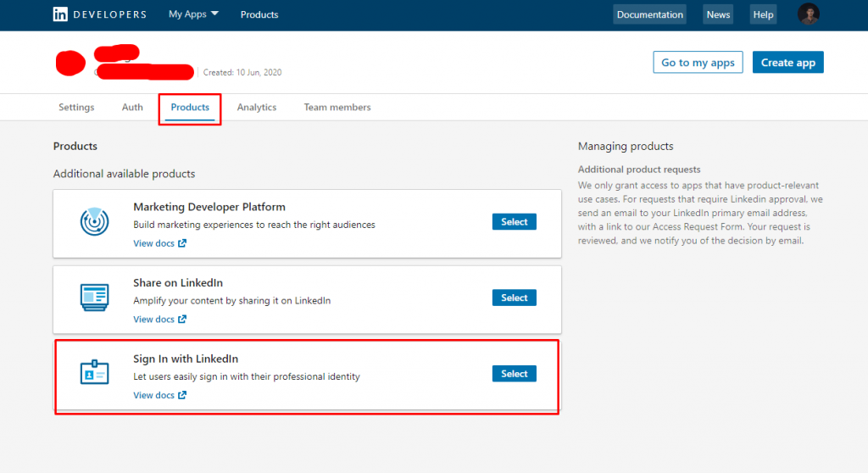This screenshot has height=473, width=868.
Task: Click the Additional product requests subheading
Action: click(639, 169)
